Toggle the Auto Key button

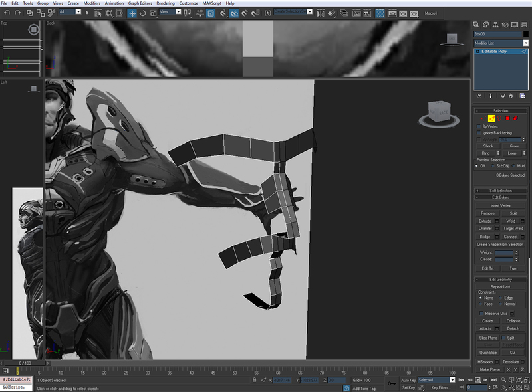coord(408,380)
